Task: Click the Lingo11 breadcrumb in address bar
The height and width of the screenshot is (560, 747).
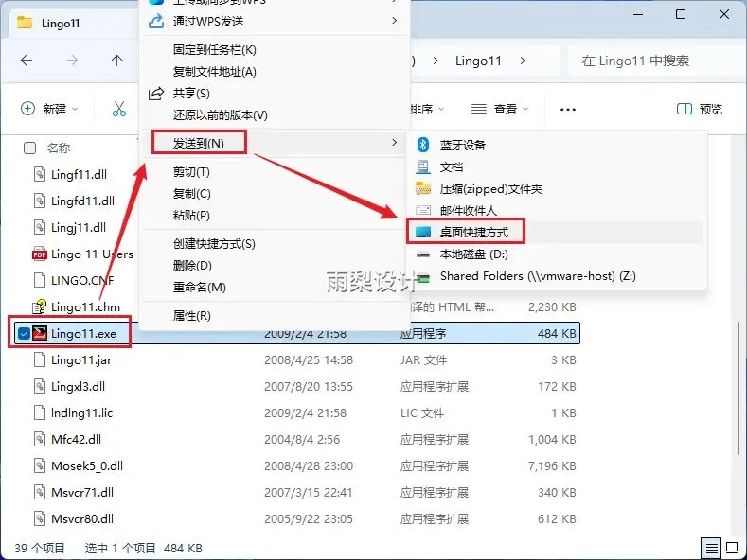Action: click(x=478, y=61)
